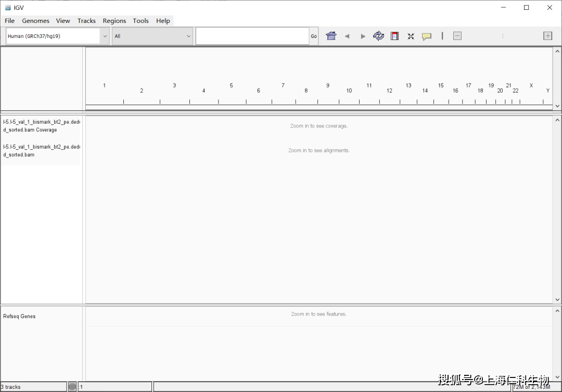Open the Genomes menu
Viewport: 562px width, 392px height.
[35, 21]
